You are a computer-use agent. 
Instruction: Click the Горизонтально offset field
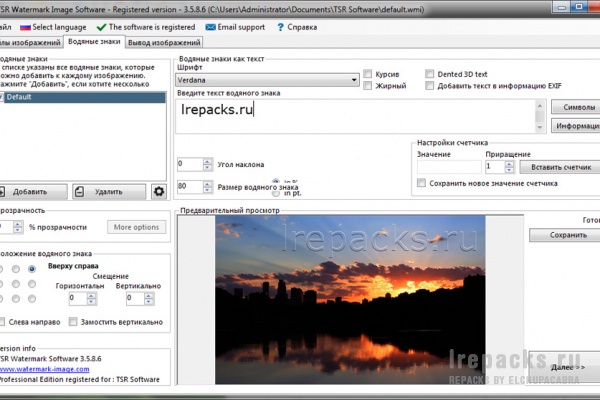[x=78, y=298]
